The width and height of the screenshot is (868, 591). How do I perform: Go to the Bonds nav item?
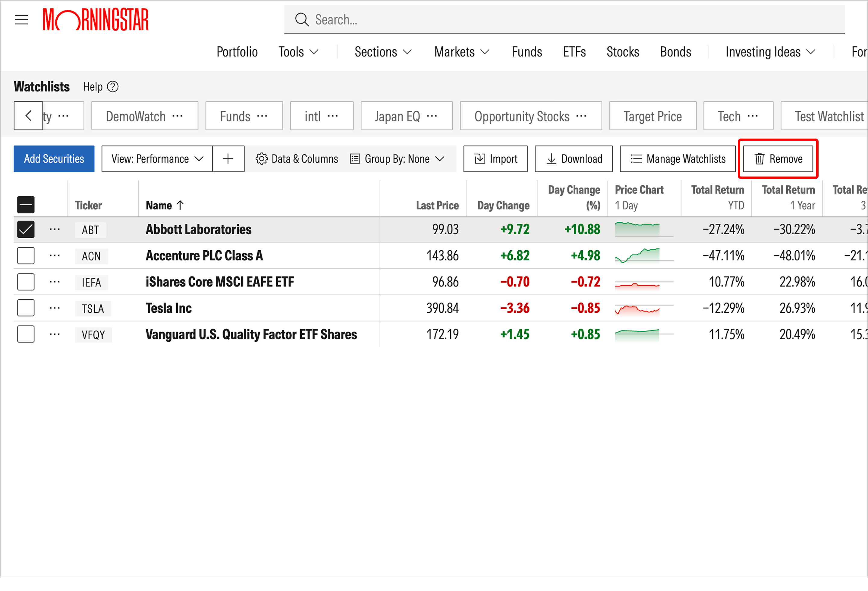676,52
